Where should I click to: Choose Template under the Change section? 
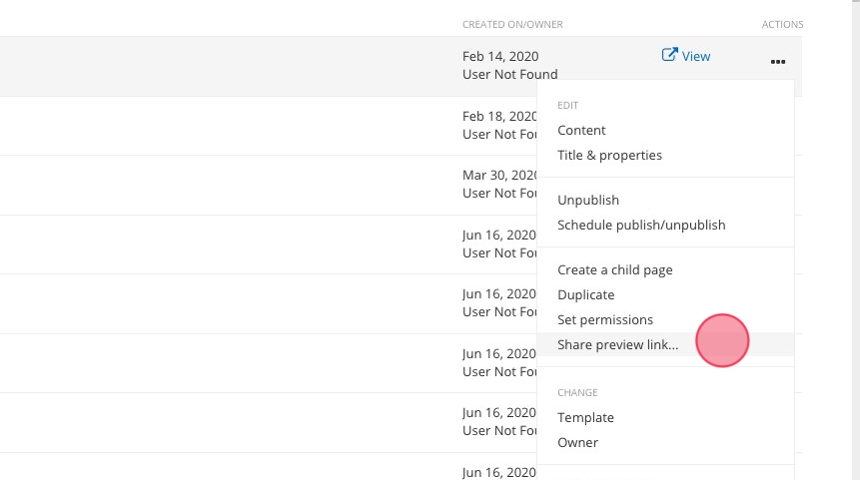585,418
